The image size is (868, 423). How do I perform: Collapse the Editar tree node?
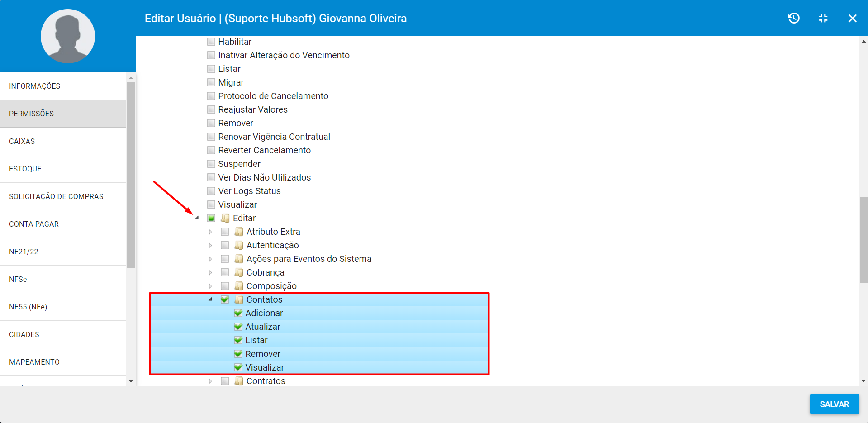(197, 218)
